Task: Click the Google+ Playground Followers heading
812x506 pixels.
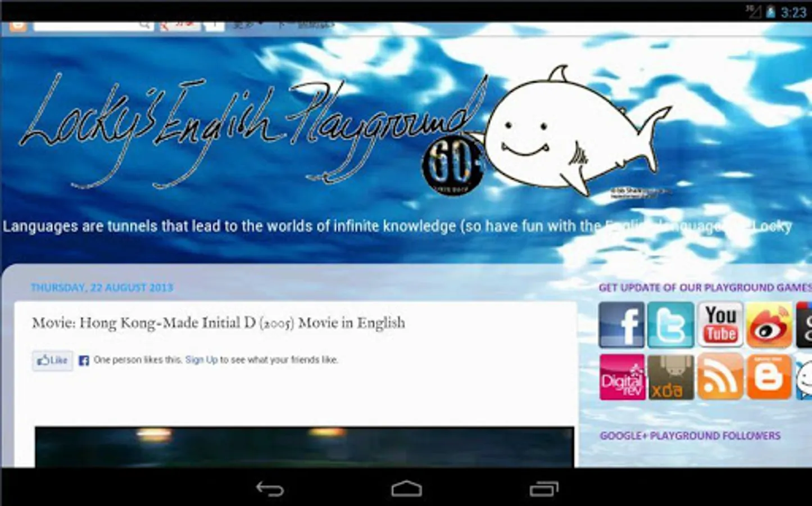Action: pos(690,436)
